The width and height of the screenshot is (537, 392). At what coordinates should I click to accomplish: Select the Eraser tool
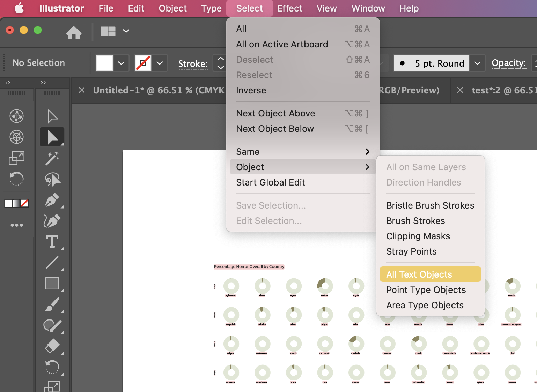[52, 346]
